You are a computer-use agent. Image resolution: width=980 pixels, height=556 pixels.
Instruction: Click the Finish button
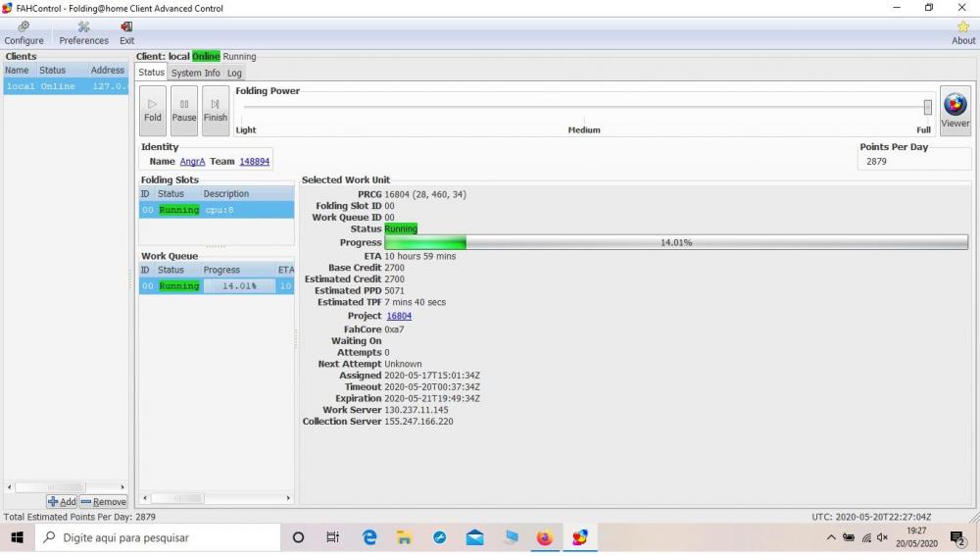pos(216,110)
